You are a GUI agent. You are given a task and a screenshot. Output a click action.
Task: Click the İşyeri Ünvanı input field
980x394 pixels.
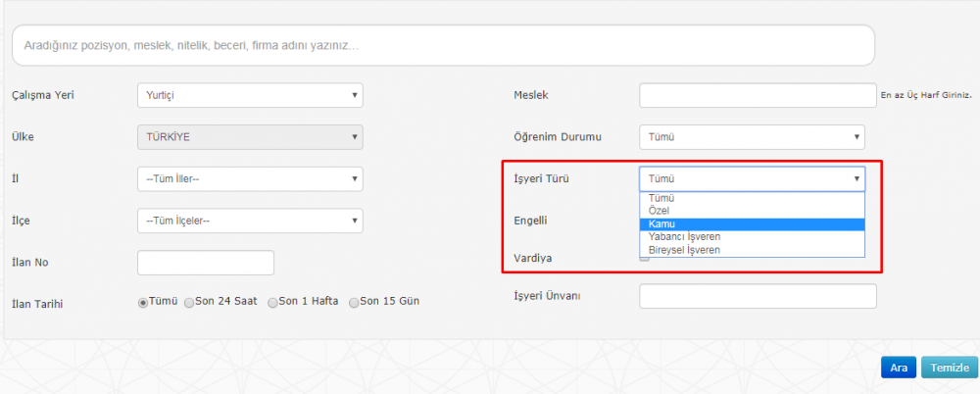coord(758,296)
